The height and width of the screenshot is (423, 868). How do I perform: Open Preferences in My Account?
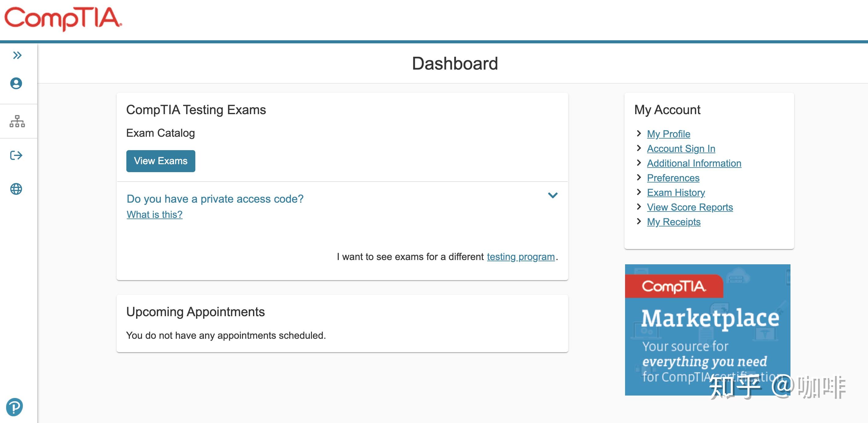(673, 178)
